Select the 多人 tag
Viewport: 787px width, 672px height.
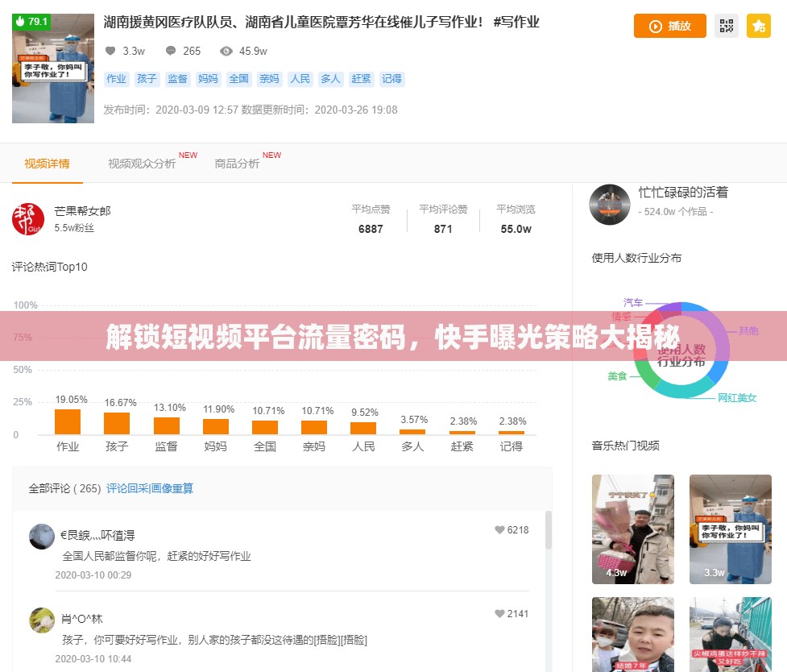coord(331,79)
